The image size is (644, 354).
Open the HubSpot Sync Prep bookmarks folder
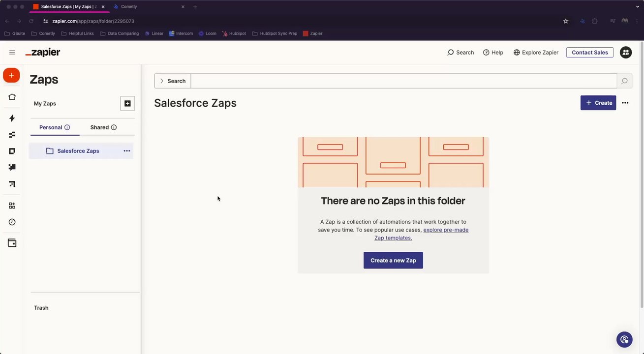[x=275, y=33]
